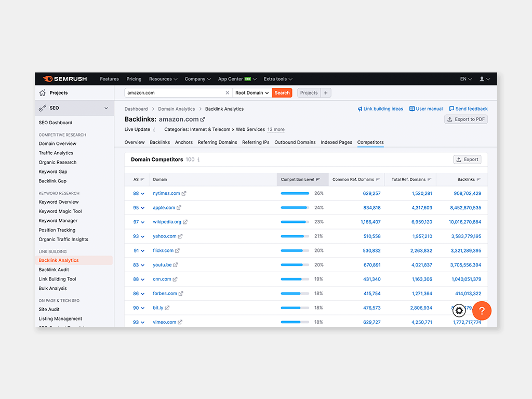
Task: Open Link building ideas via the megaphone icon
Action: [360, 109]
